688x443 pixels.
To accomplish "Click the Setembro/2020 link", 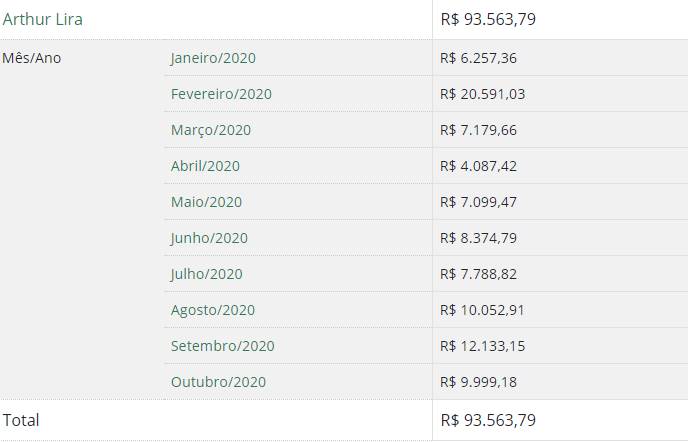I will 222,346.
